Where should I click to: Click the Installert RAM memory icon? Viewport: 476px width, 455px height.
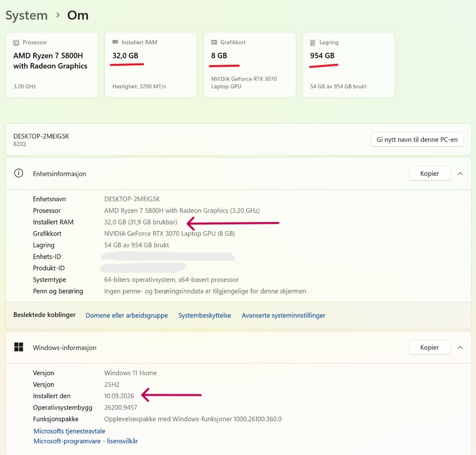click(x=115, y=42)
